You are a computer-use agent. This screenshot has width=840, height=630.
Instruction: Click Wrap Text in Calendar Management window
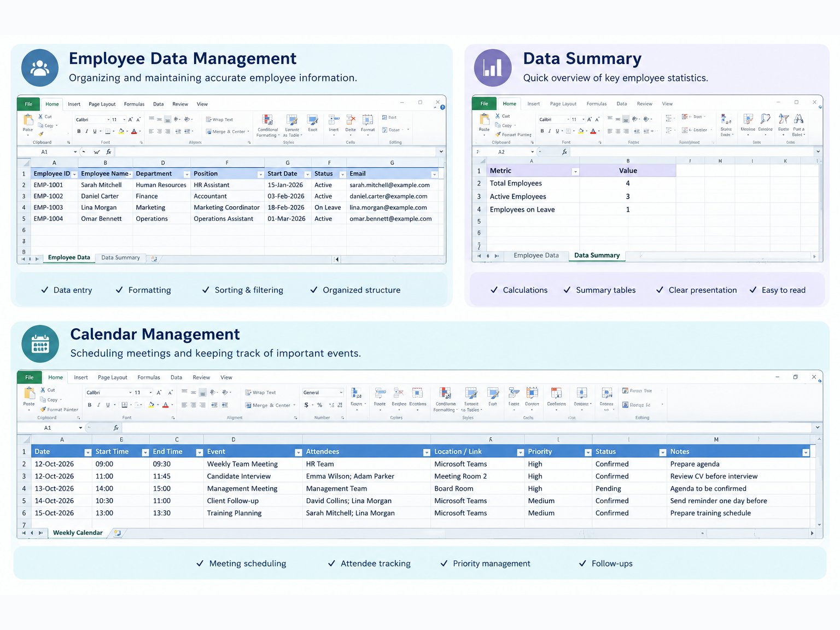(x=261, y=393)
